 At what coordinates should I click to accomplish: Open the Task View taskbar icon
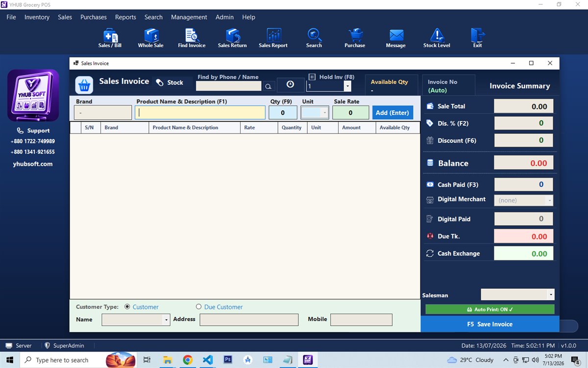[147, 360]
